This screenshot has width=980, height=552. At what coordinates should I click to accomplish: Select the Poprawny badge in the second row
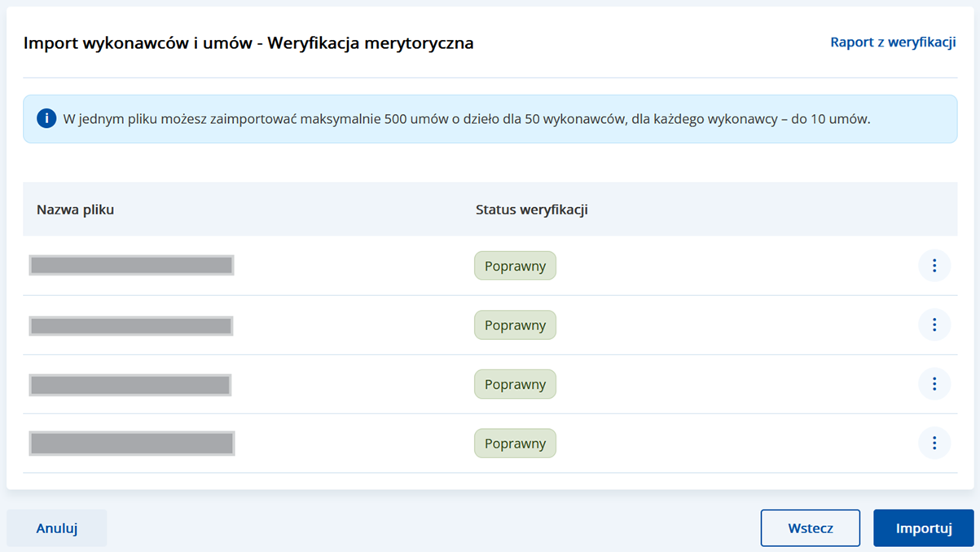515,325
